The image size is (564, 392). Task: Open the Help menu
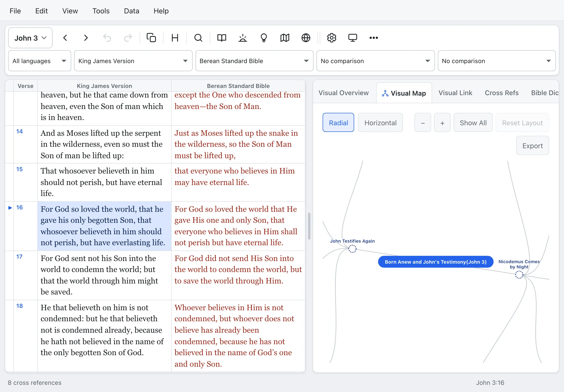[161, 11]
